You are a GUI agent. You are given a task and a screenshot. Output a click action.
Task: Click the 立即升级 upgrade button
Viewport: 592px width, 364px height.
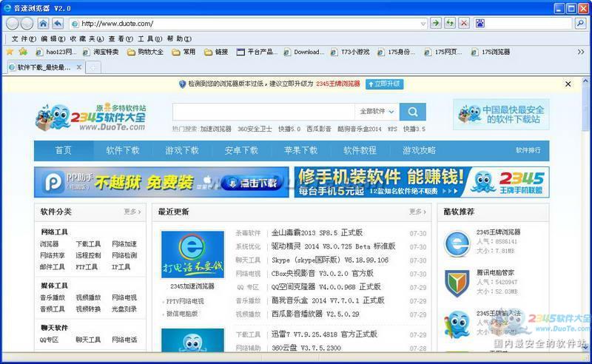(x=383, y=84)
